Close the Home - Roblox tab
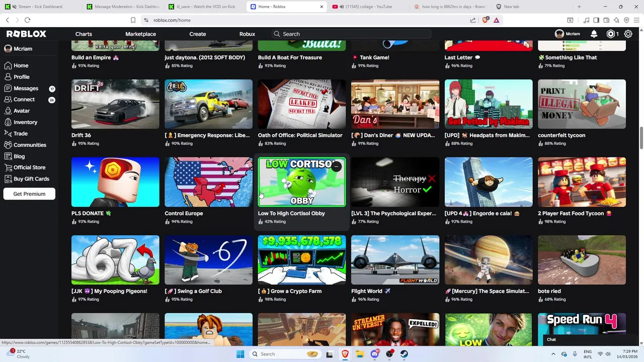The image size is (644, 362). [321, 7]
